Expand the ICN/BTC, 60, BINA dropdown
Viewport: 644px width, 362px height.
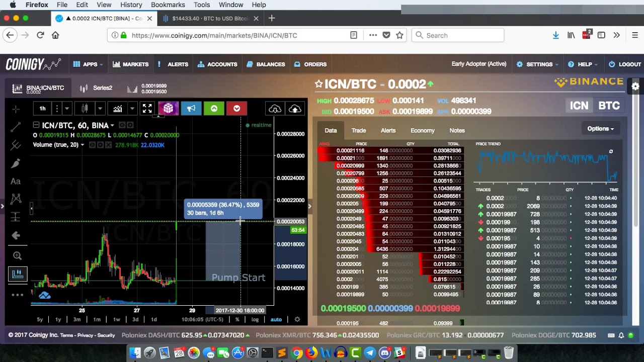(x=112, y=126)
